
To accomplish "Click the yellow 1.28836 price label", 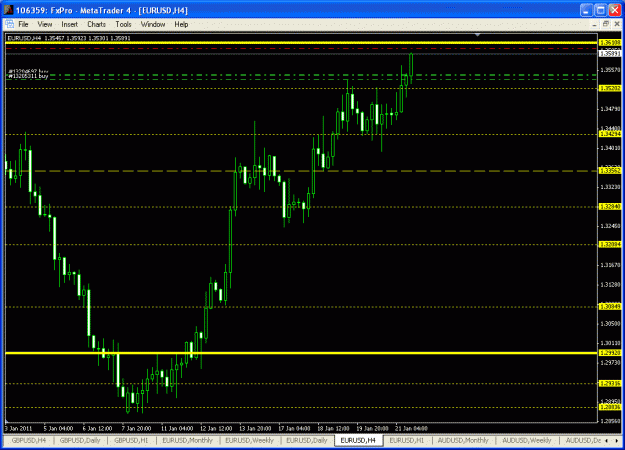I will coord(610,407).
